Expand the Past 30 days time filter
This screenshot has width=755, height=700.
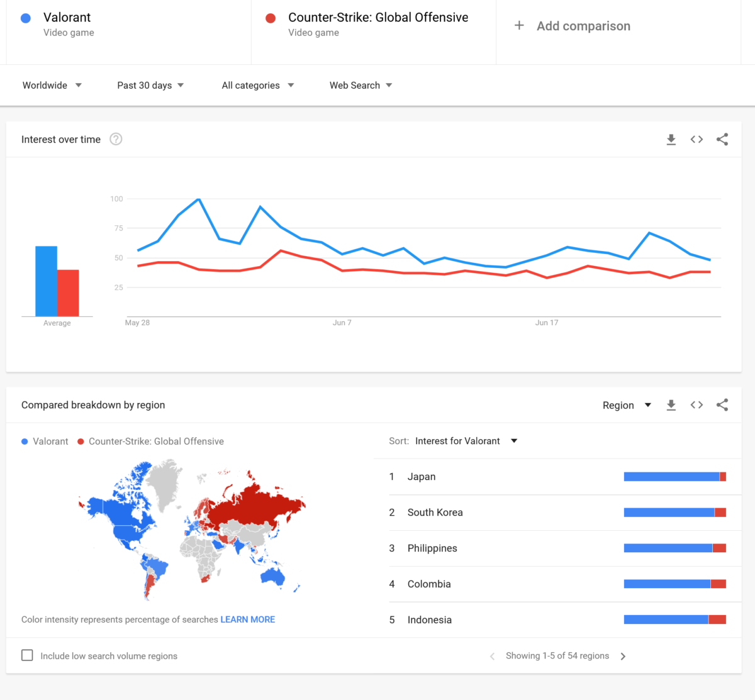(x=150, y=86)
